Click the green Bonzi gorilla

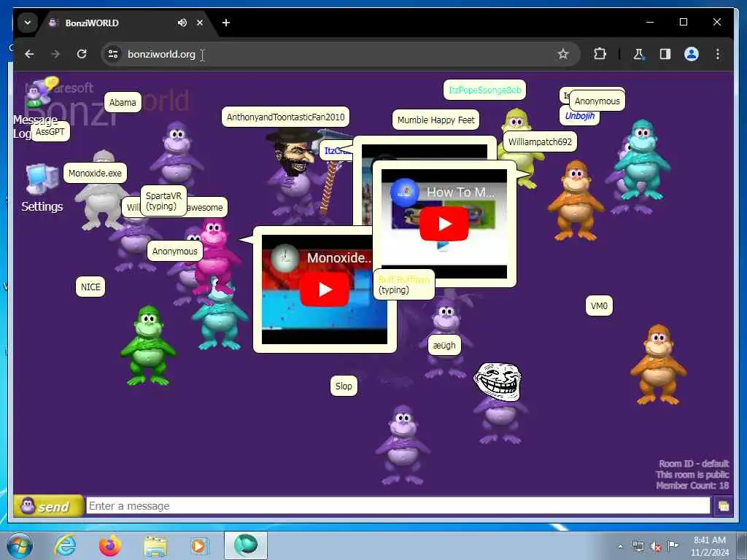click(148, 345)
